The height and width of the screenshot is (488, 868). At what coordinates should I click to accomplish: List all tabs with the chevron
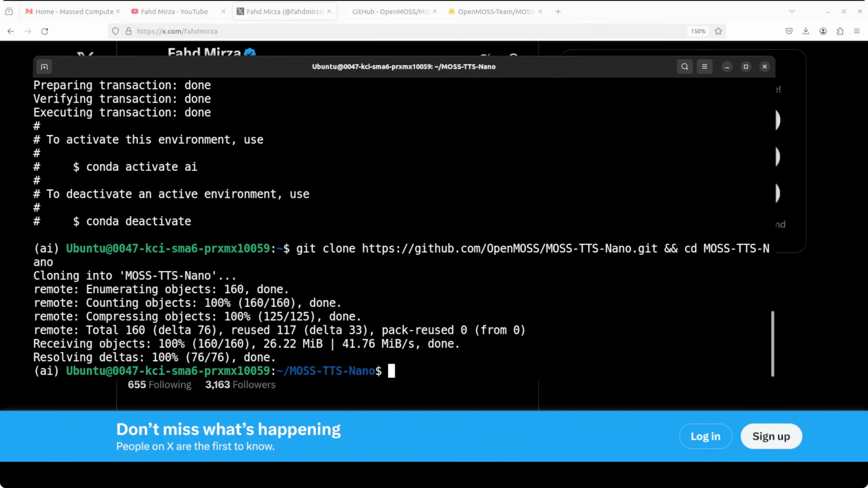point(792,11)
